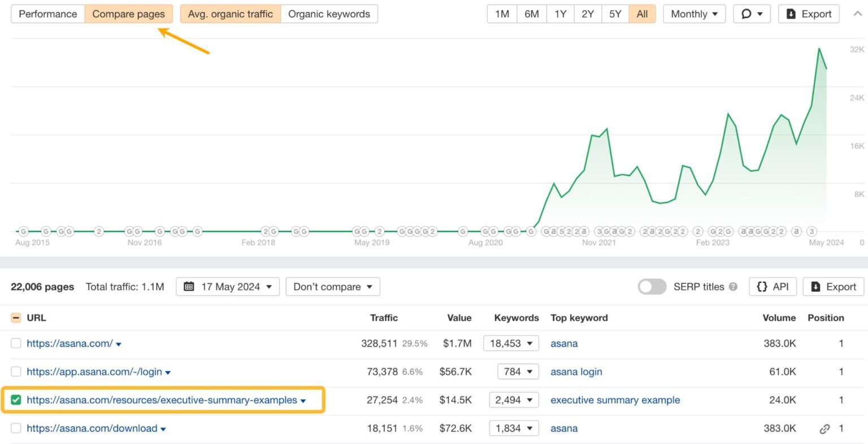This screenshot has height=444, width=868.
Task: Click a G marker on the chart timeline
Action: pyautogui.click(x=24, y=231)
